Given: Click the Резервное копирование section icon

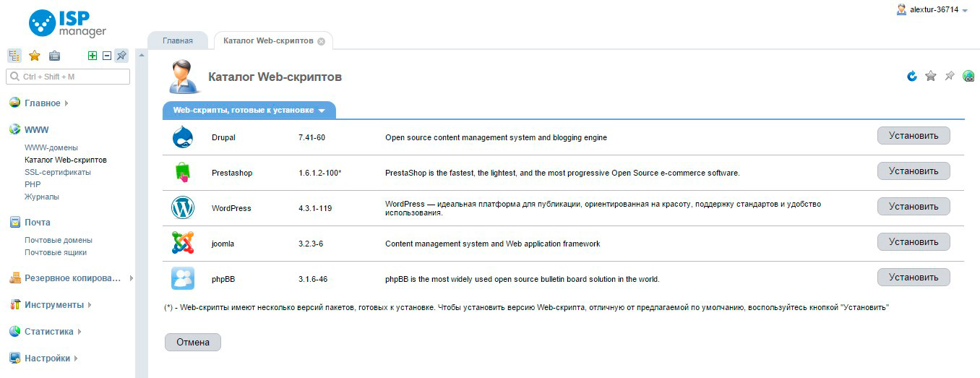Looking at the screenshot, I should (14, 278).
